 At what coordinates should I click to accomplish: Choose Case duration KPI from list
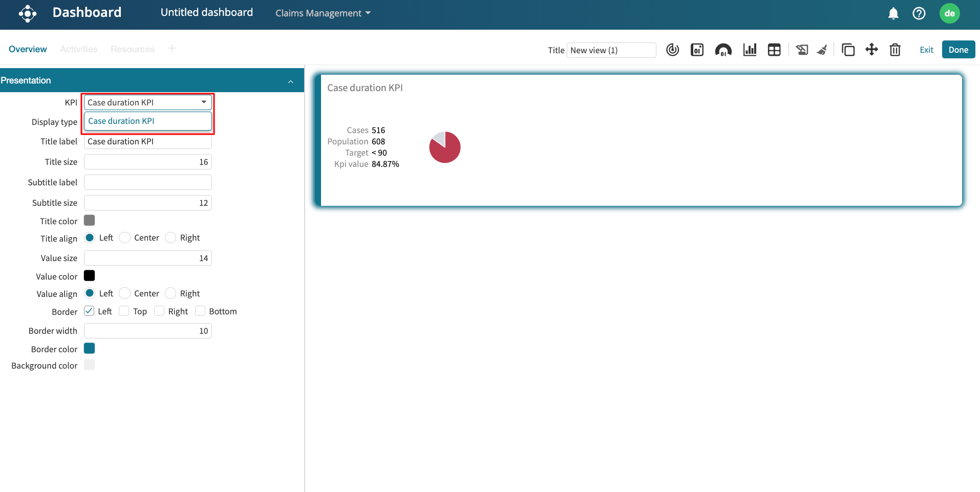[x=121, y=121]
